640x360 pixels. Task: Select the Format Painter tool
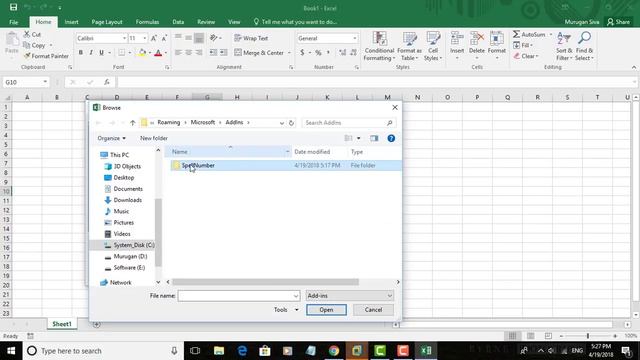[46, 56]
